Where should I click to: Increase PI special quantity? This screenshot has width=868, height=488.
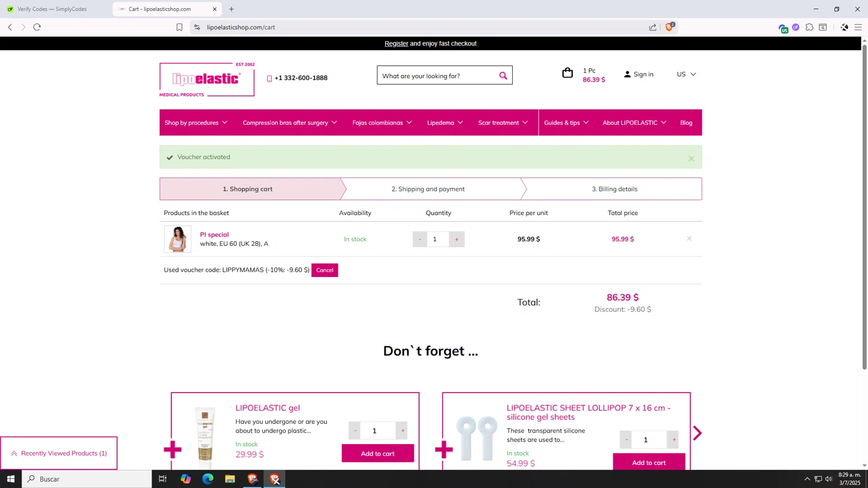tap(457, 239)
